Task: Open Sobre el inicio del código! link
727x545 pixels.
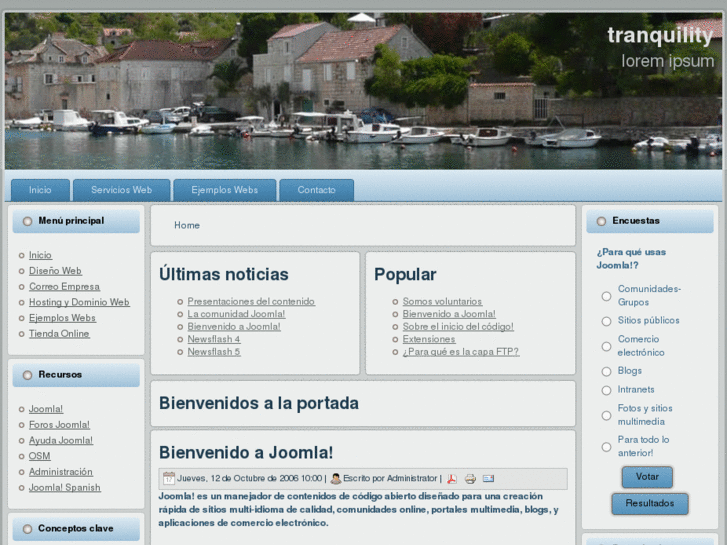Action: 458,327
